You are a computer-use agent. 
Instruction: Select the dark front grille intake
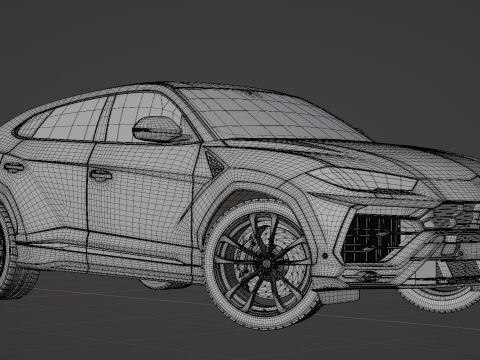tap(373, 238)
